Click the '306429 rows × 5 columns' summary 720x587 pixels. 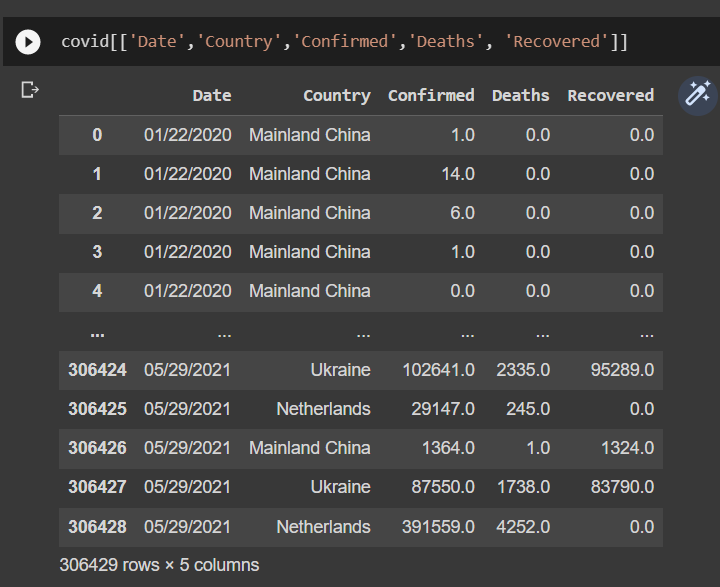(159, 565)
